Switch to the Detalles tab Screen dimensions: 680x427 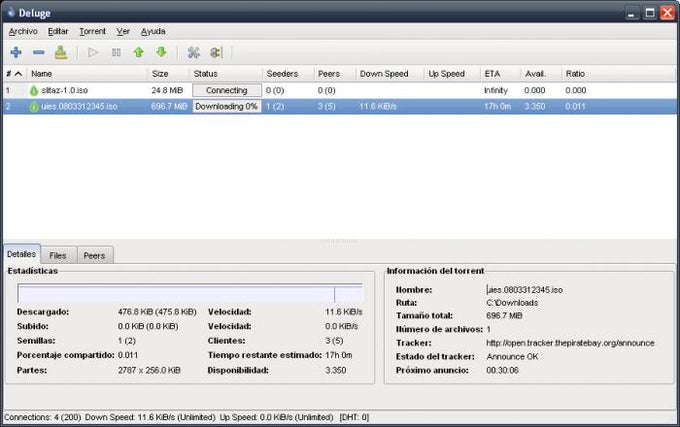click(22, 254)
